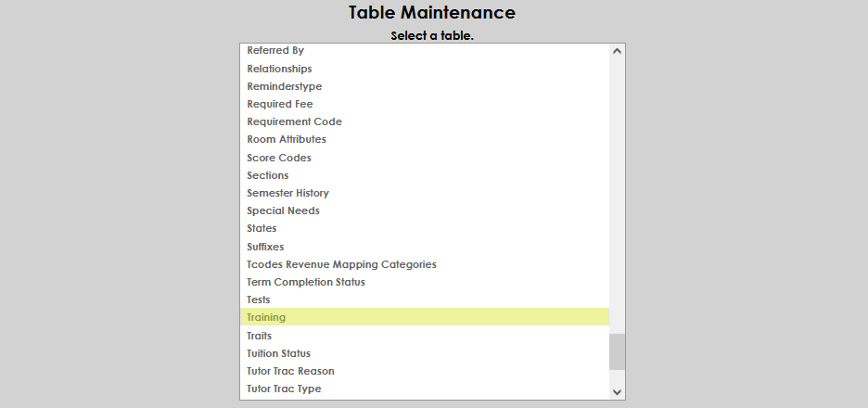Click the vertical scrollbar thumb
The height and width of the screenshot is (408, 868).
(x=618, y=351)
